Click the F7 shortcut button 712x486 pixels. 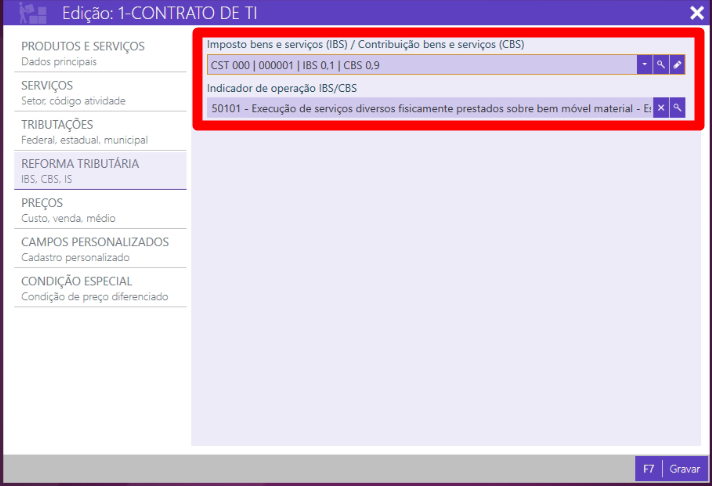pos(649,468)
